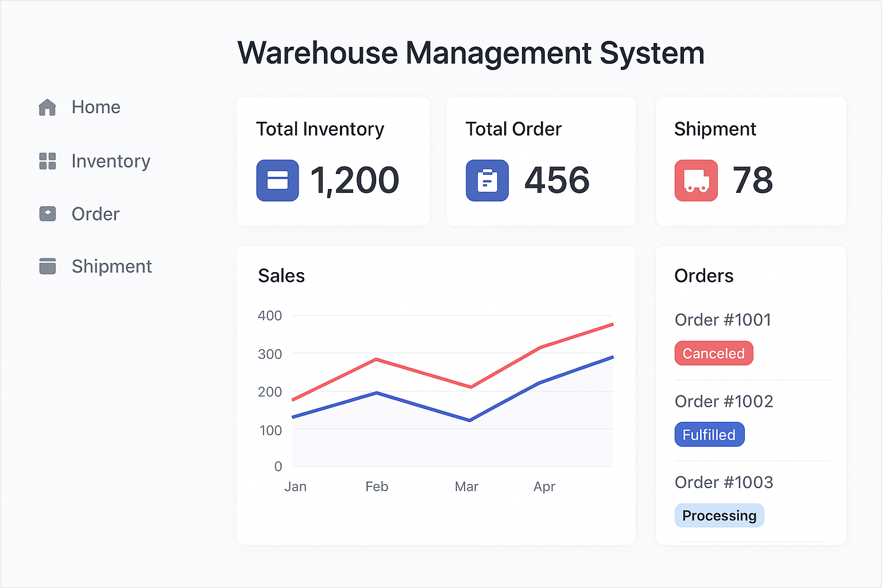Go to the Inventory menu label

click(x=111, y=161)
